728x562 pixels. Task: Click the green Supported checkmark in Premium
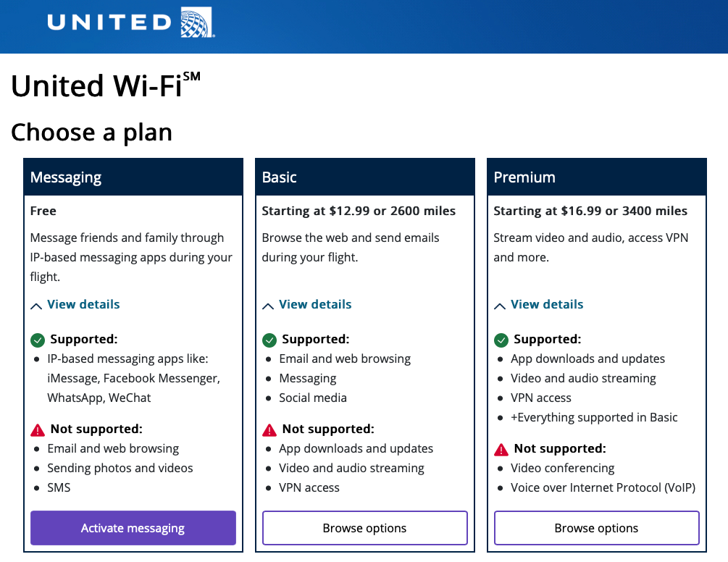click(x=501, y=340)
